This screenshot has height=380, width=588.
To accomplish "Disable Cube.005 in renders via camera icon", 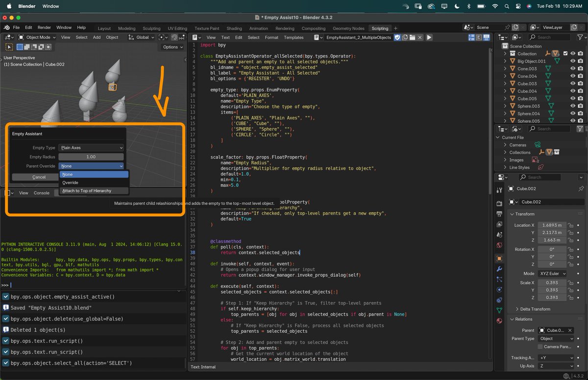I will 582,98.
